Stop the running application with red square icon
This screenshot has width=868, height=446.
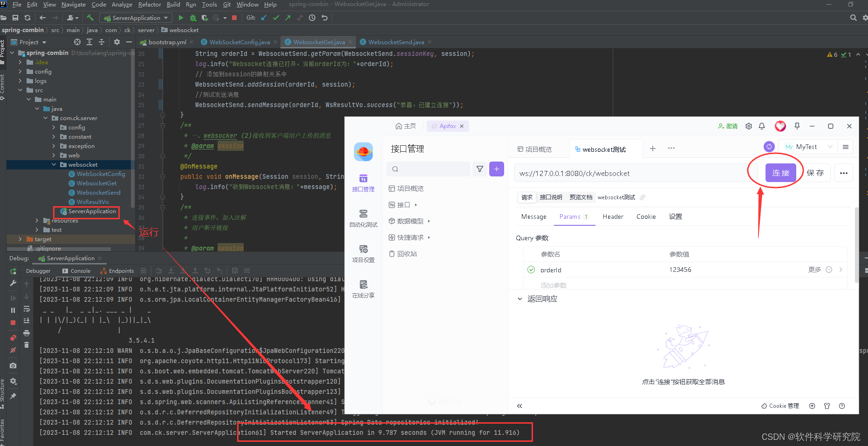(234, 18)
